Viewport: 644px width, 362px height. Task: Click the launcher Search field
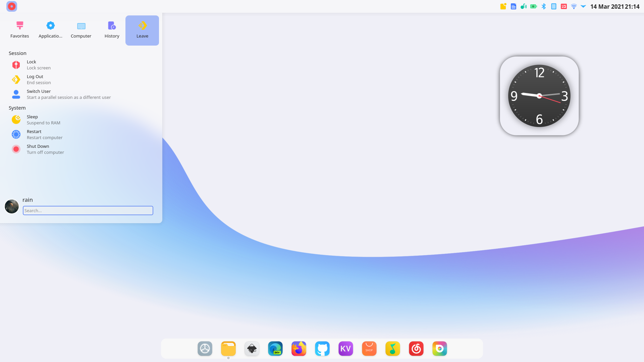[x=88, y=210]
